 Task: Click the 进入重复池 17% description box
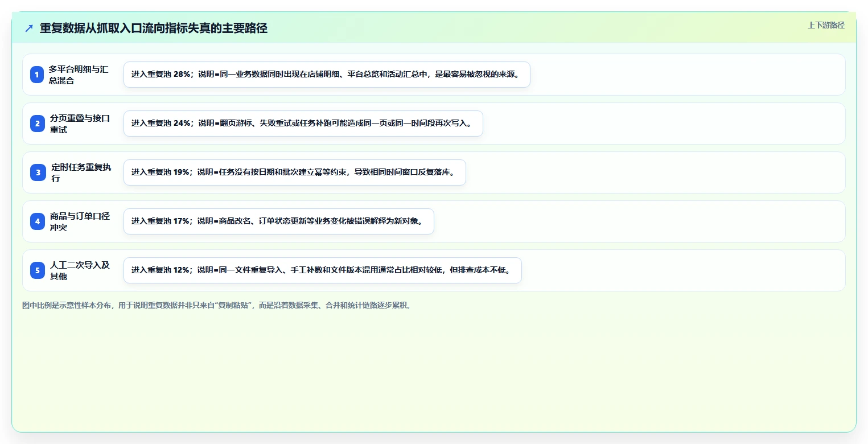[278, 221]
